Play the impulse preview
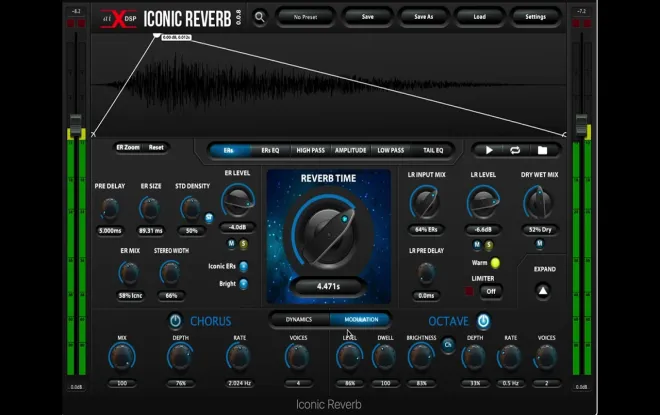This screenshot has width=660, height=415. pyautogui.click(x=489, y=150)
